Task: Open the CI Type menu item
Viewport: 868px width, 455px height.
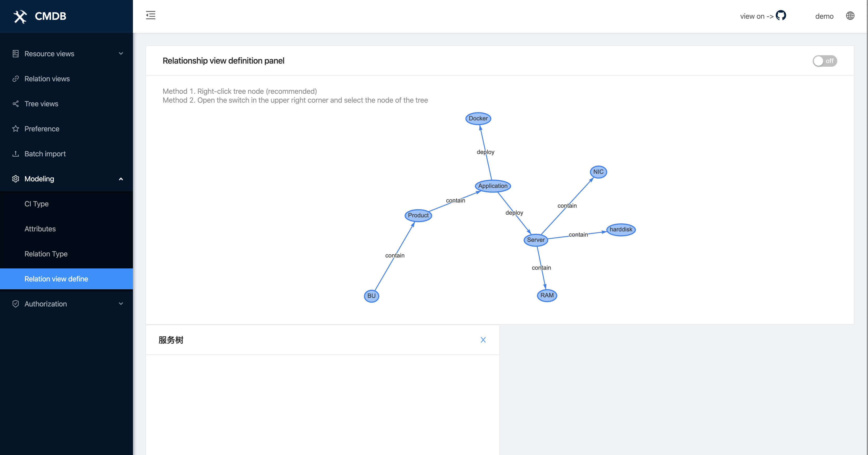Action: (37, 204)
